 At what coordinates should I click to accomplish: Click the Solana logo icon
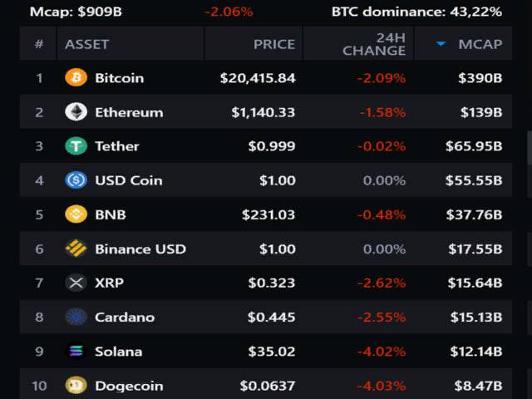click(76, 351)
